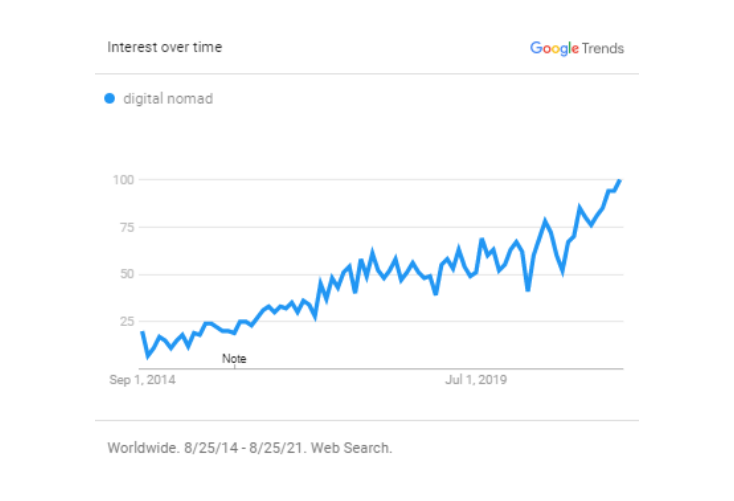
Task: Select the "digital nomad" legend label
Action: pos(168,99)
